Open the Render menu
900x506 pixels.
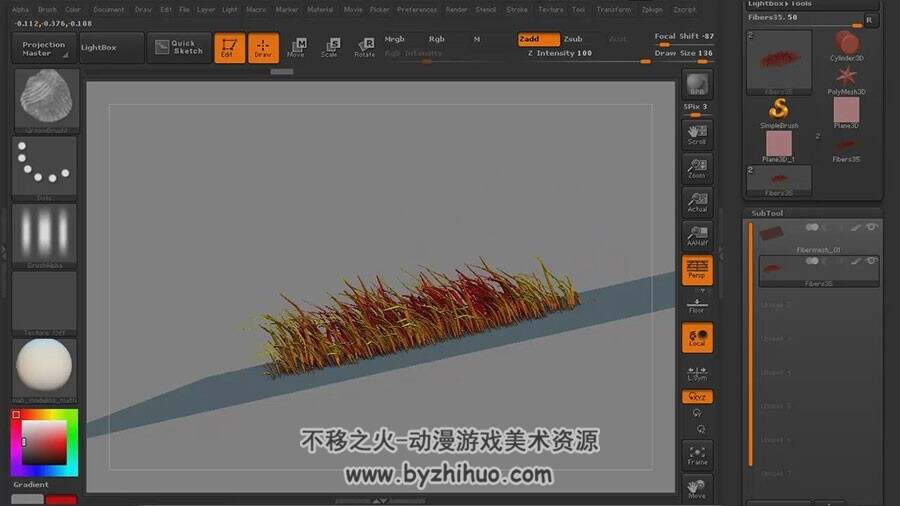(x=456, y=10)
